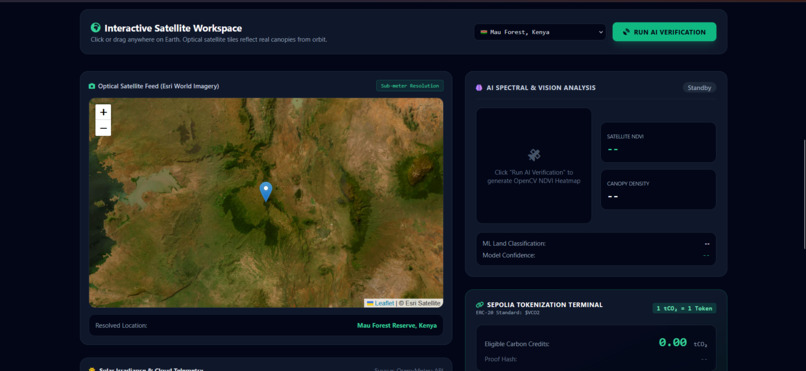Click the Mau Forest Reserve, Kenya resolved location
Screen dimensions: 806x371
397,325
